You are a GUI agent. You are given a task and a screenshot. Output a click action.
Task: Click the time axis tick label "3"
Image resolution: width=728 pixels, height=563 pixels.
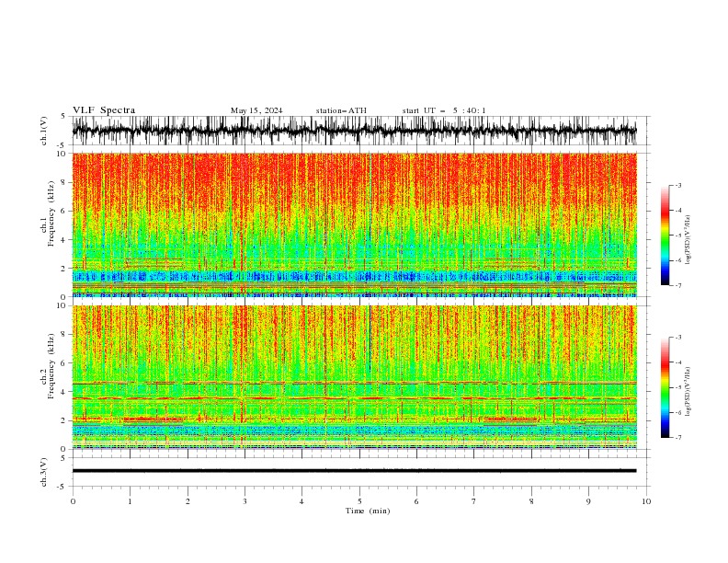[245, 501]
